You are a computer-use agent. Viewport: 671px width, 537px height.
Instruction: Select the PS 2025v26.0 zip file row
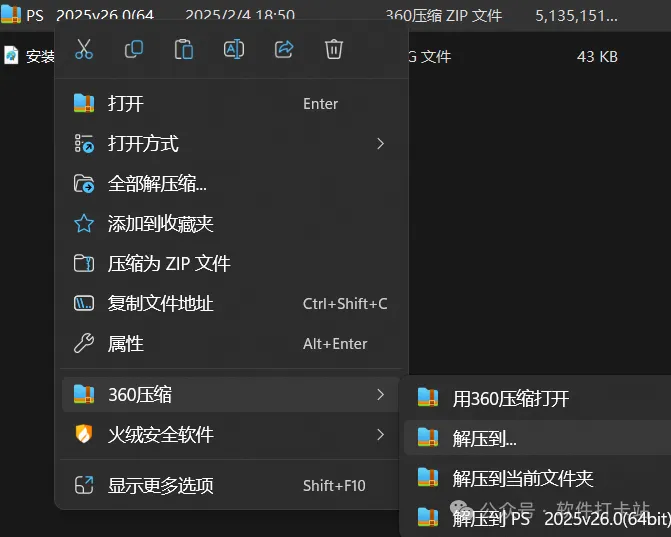coord(336,15)
